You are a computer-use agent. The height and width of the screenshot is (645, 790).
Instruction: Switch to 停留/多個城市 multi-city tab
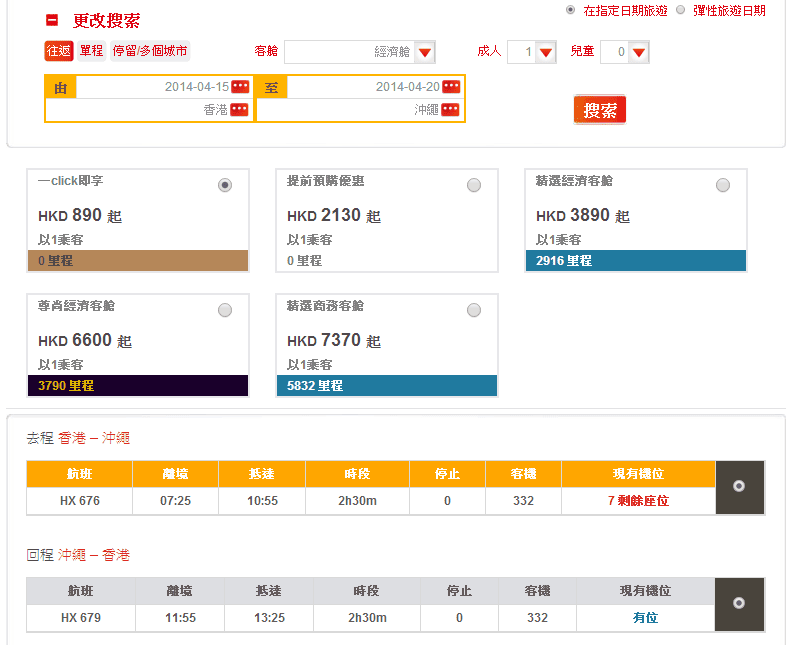pyautogui.click(x=149, y=51)
